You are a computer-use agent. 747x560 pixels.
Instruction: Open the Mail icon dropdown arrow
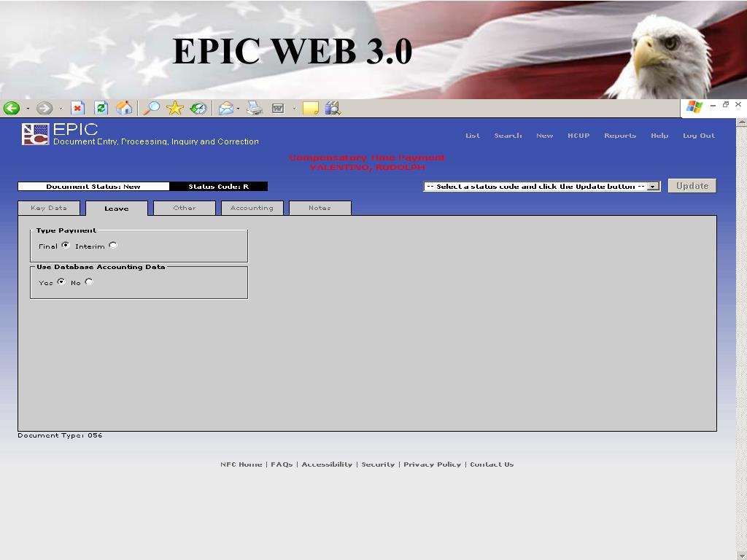tap(239, 109)
